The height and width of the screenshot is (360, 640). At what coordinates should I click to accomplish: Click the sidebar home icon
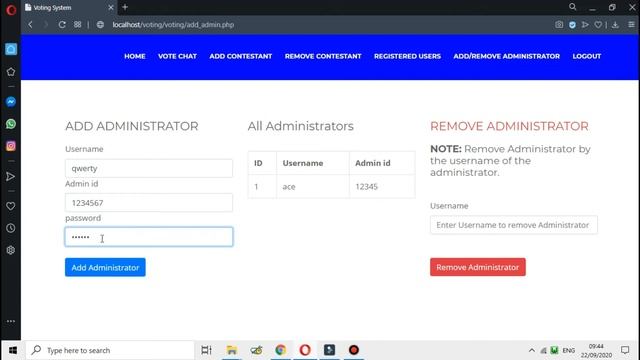point(11,49)
